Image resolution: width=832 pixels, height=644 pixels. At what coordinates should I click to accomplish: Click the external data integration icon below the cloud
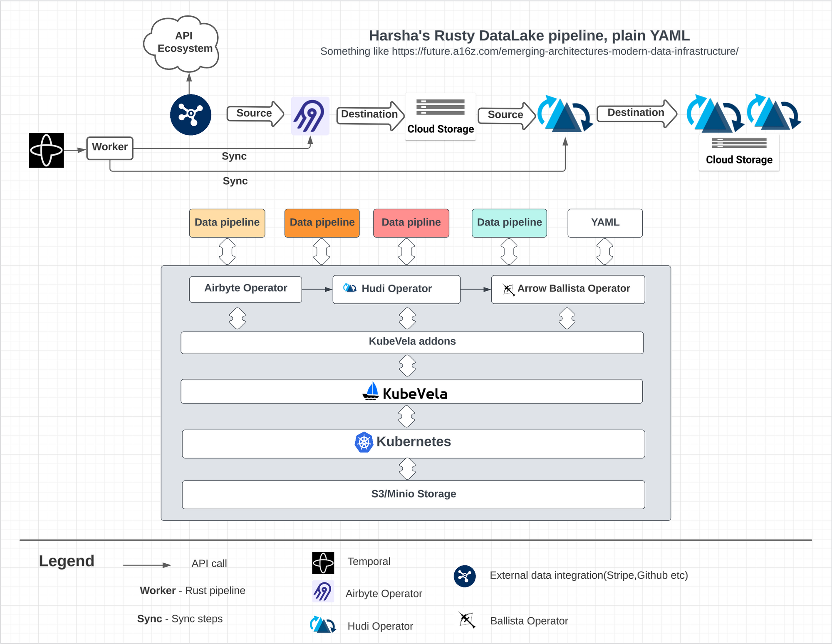coord(191,114)
